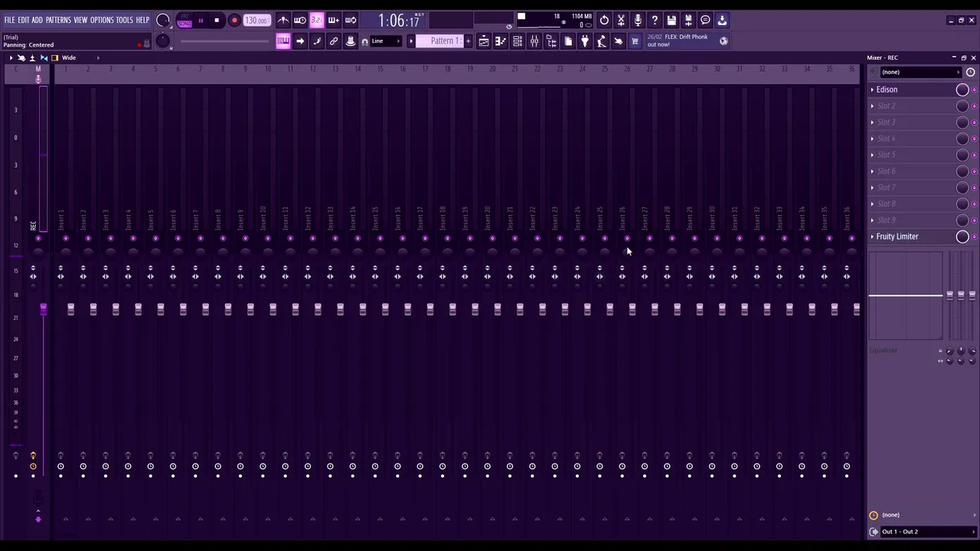Click the link chain icon
The image size is (980, 551).
(334, 41)
